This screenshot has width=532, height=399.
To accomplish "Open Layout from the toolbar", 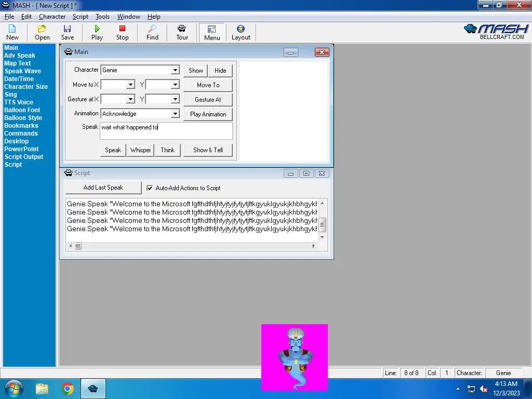I will [x=241, y=33].
